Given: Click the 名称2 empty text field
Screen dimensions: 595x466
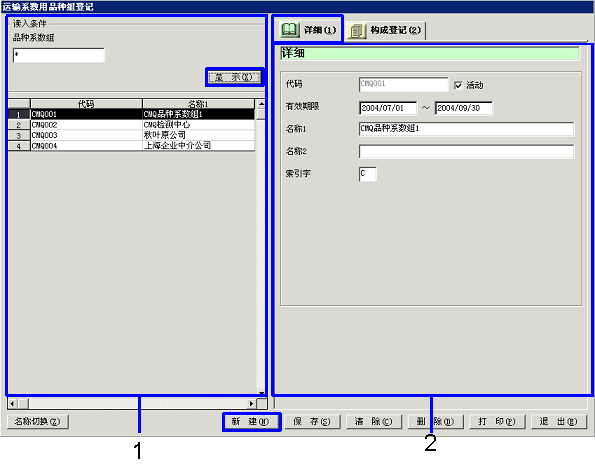Looking at the screenshot, I should point(466,151).
